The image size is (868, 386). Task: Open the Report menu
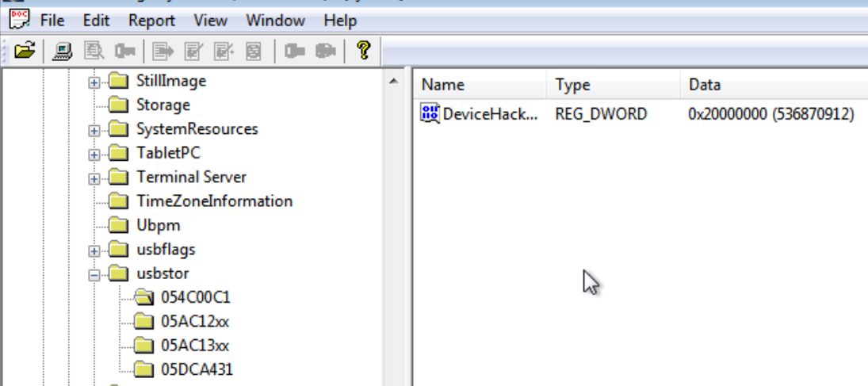click(151, 20)
